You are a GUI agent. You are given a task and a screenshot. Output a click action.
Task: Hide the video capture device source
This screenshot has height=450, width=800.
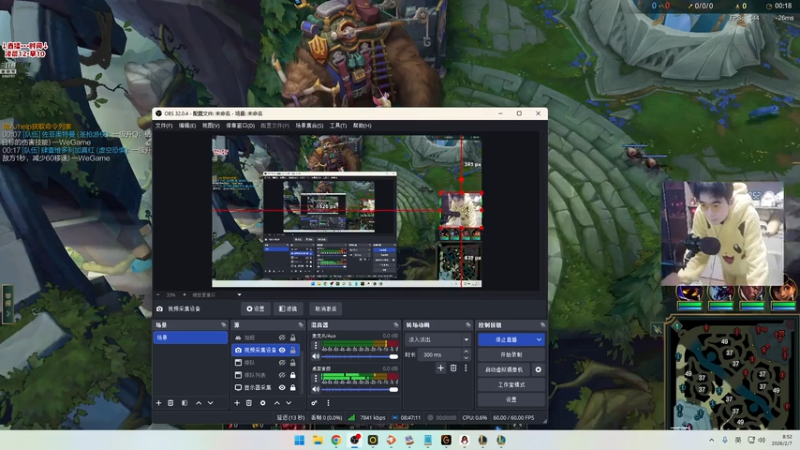pos(282,350)
